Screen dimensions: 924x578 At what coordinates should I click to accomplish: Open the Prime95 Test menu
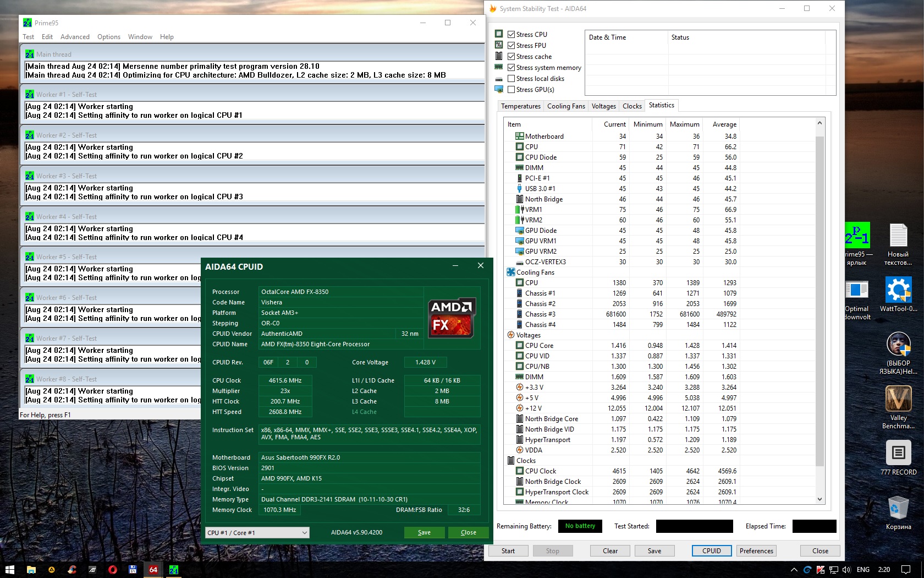[x=29, y=37]
